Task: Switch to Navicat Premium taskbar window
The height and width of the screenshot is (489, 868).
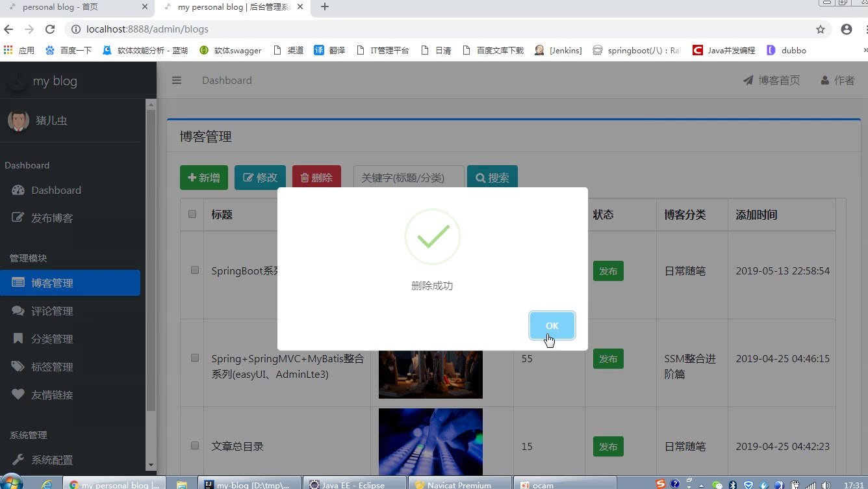Action: click(x=460, y=484)
